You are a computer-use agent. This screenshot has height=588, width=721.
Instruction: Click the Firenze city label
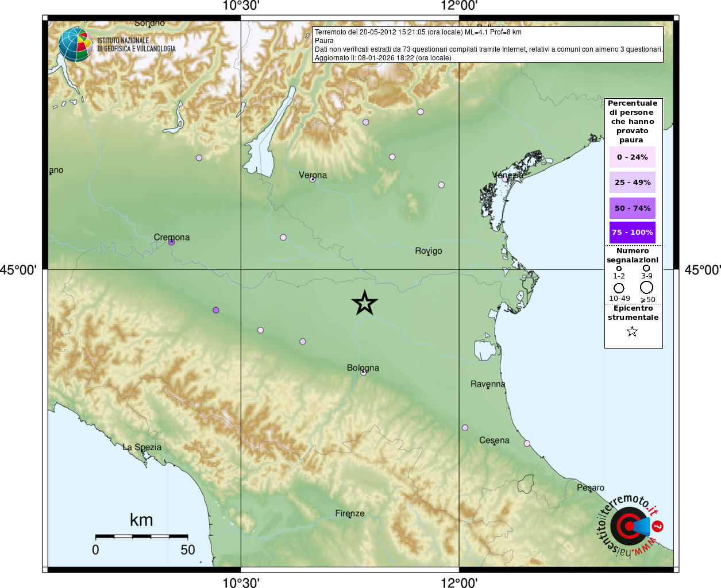[x=350, y=513]
